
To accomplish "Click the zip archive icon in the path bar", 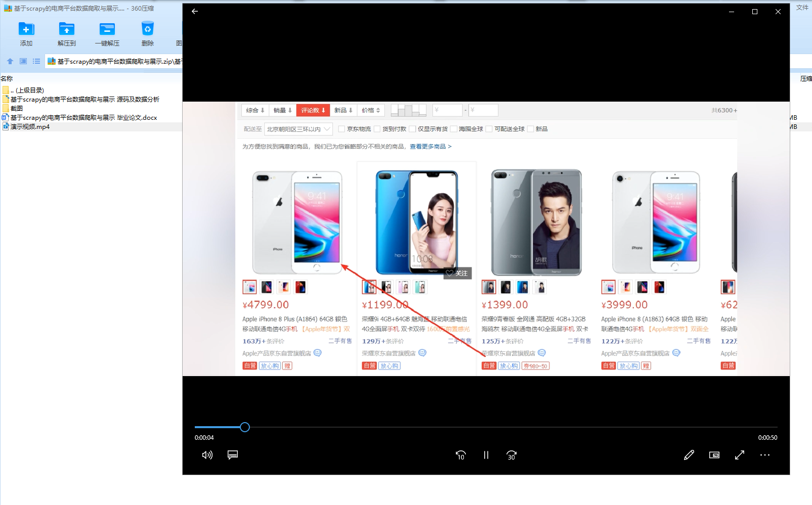I will [51, 61].
